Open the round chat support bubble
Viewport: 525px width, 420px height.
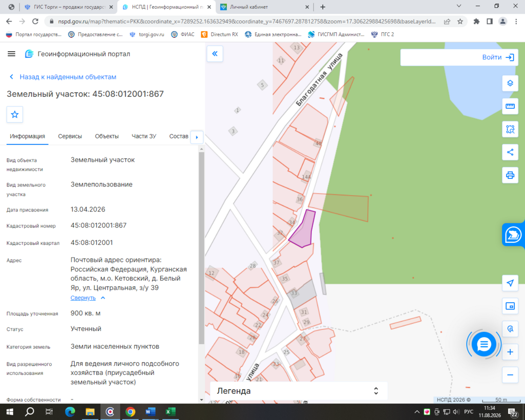coord(484,344)
